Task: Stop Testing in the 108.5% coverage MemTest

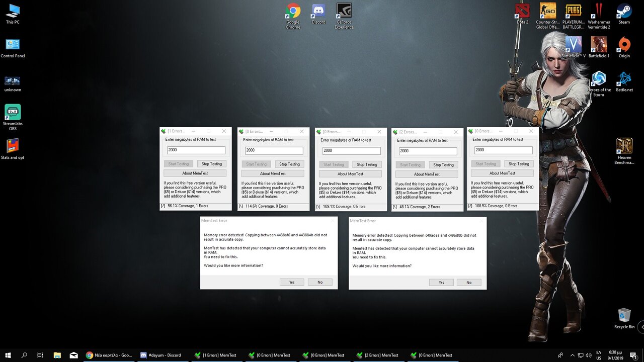Action: point(519,164)
